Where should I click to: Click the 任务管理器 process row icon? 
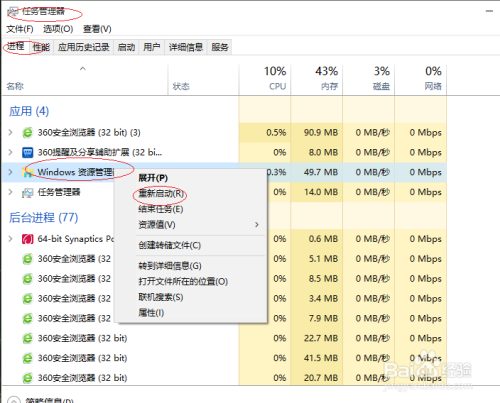(x=27, y=192)
